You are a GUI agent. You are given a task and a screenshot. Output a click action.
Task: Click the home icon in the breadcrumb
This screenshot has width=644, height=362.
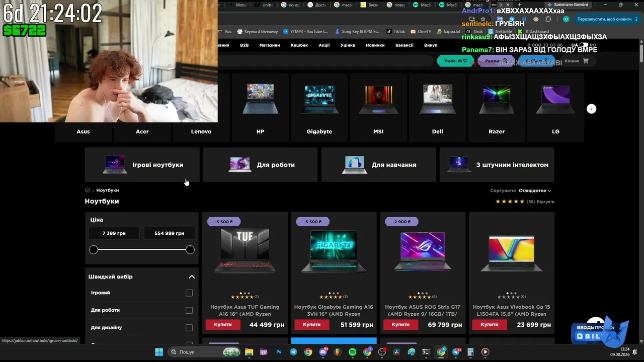point(87,190)
